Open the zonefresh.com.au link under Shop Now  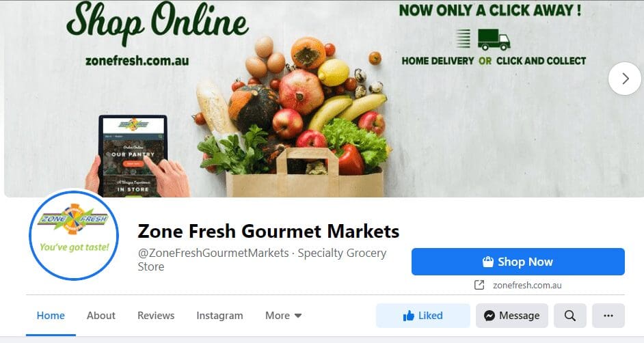[x=527, y=285]
